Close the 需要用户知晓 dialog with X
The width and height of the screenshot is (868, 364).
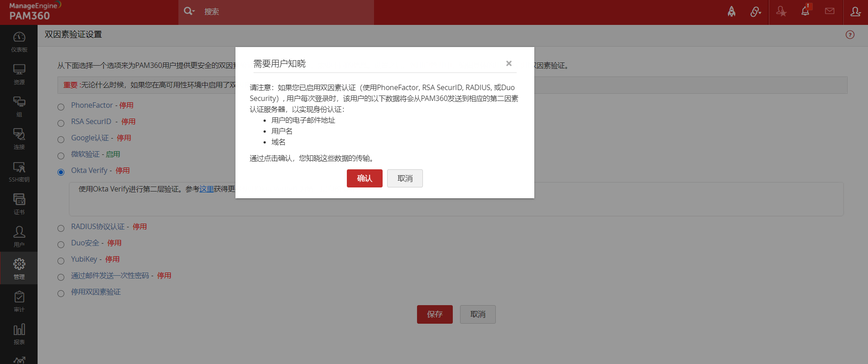pyautogui.click(x=509, y=63)
